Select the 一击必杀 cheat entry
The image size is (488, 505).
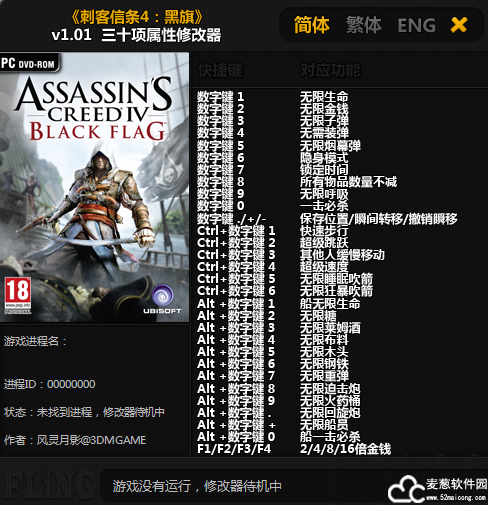(x=324, y=206)
